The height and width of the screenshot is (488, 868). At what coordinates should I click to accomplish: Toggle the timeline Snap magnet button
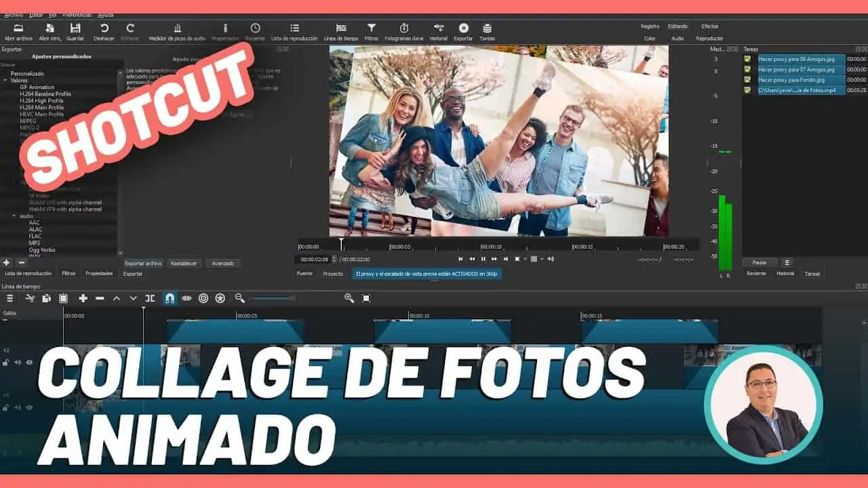point(170,298)
